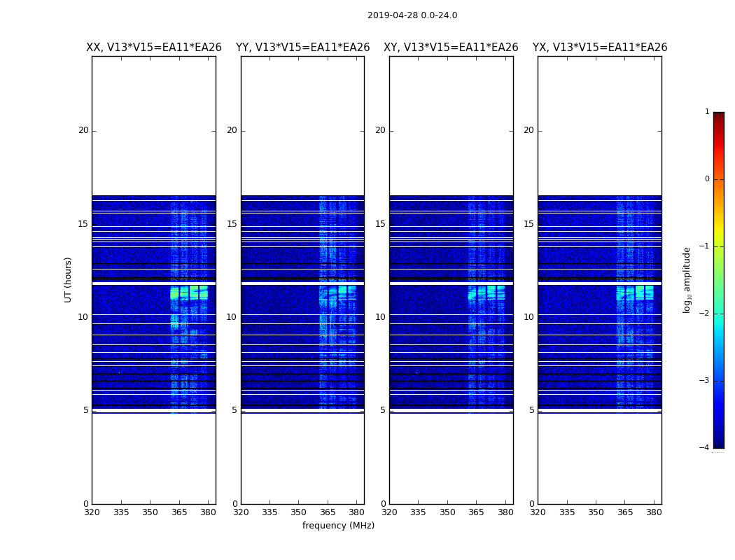
Task: Click the "20" hour tick of XX panel
Action: [x=83, y=130]
